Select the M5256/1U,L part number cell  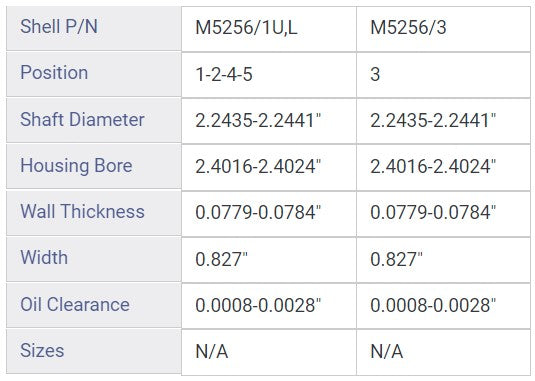point(269,29)
